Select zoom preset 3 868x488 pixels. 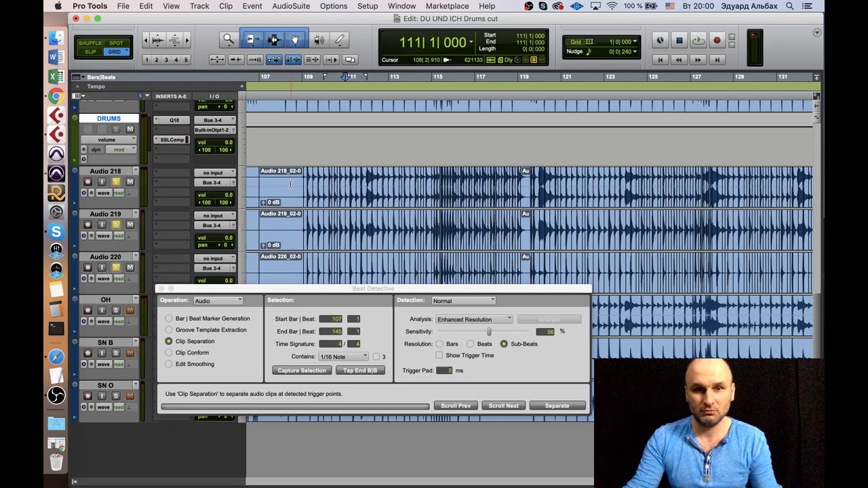point(166,60)
